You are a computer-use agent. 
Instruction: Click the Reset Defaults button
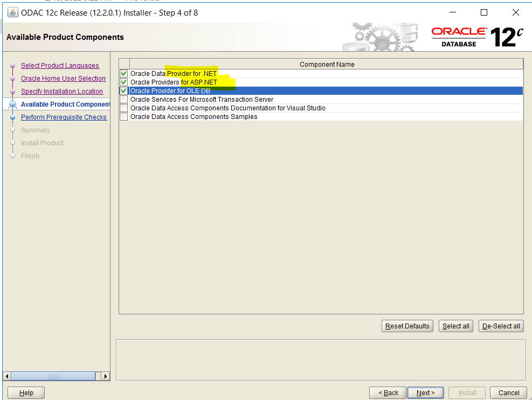(x=407, y=326)
